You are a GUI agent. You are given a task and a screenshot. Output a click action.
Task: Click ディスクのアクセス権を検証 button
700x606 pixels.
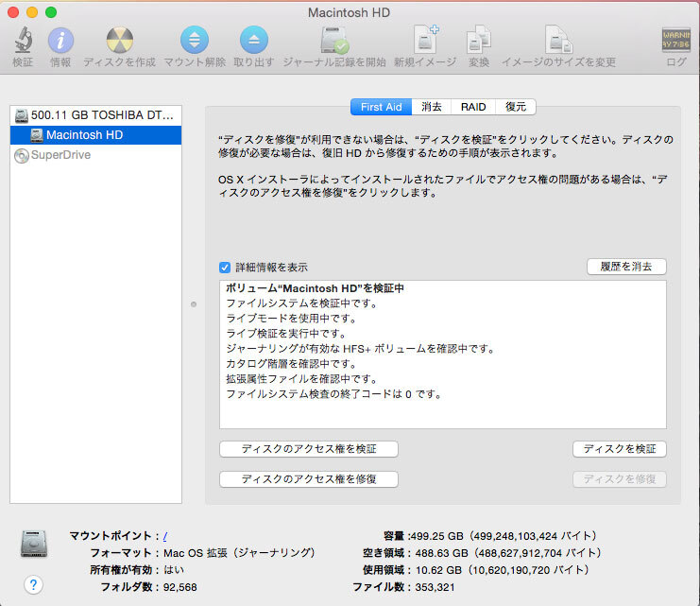(309, 449)
